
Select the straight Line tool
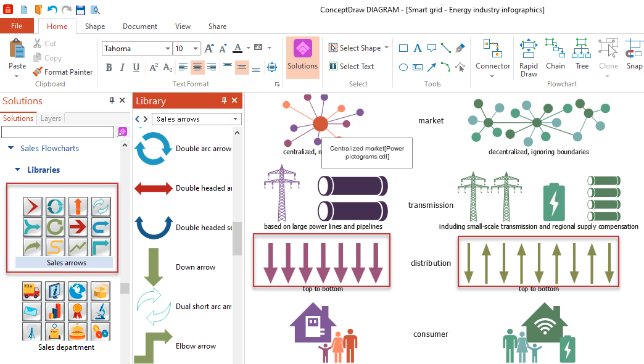pyautogui.click(x=446, y=48)
